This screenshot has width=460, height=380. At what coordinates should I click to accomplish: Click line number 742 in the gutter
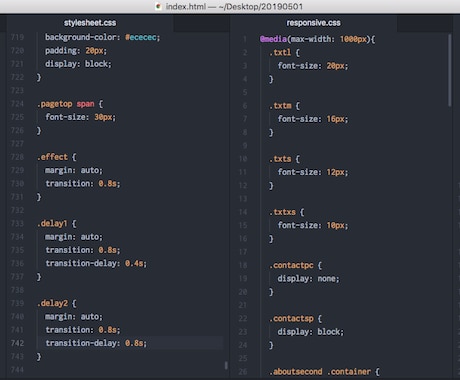click(x=17, y=343)
